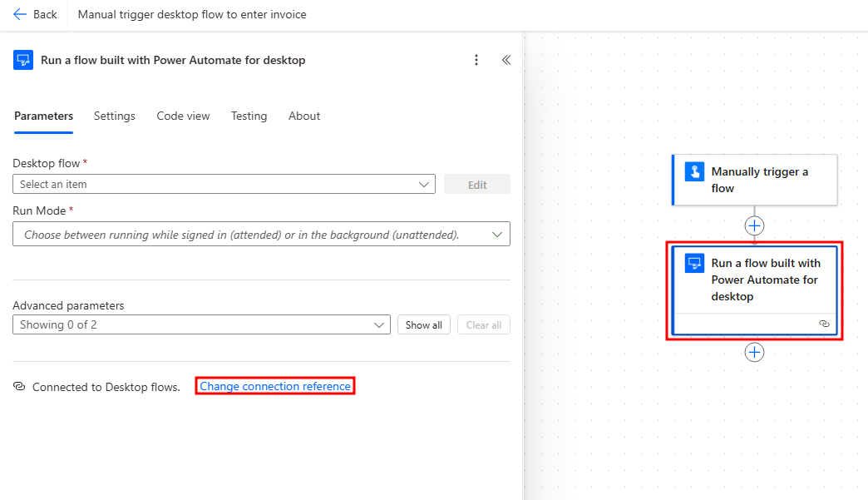This screenshot has width=868, height=500.
Task: Click the flow title Manual trigger desktop flow
Action: 192,14
